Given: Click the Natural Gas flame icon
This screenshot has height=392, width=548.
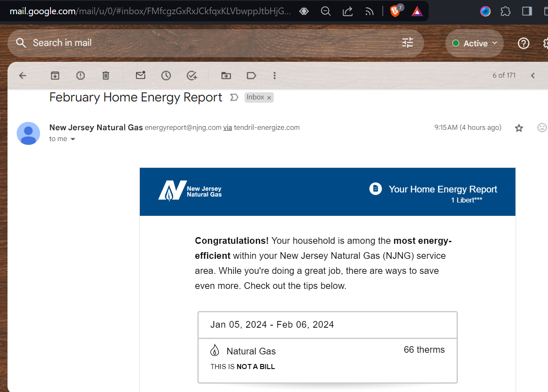Looking at the screenshot, I should click(x=215, y=350).
